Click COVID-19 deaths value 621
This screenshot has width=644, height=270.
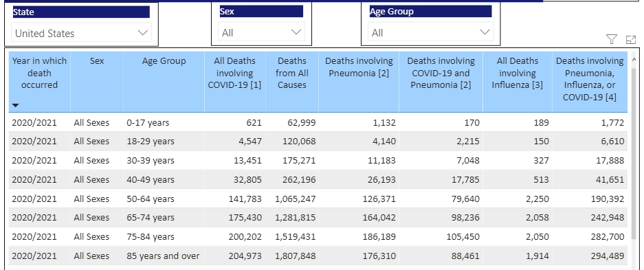pos(254,122)
